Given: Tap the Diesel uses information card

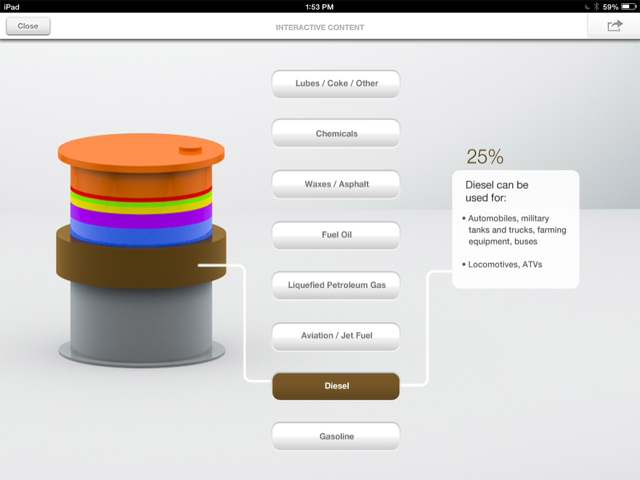Looking at the screenshot, I should click(x=516, y=229).
